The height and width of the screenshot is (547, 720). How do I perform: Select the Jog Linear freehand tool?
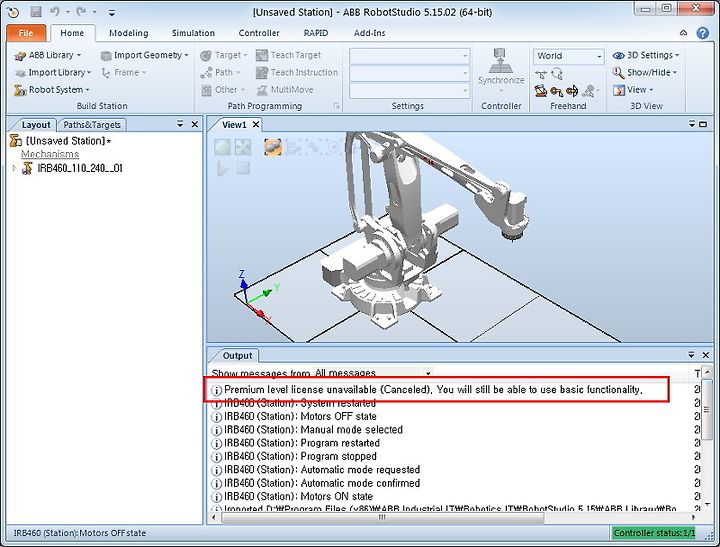click(557, 91)
